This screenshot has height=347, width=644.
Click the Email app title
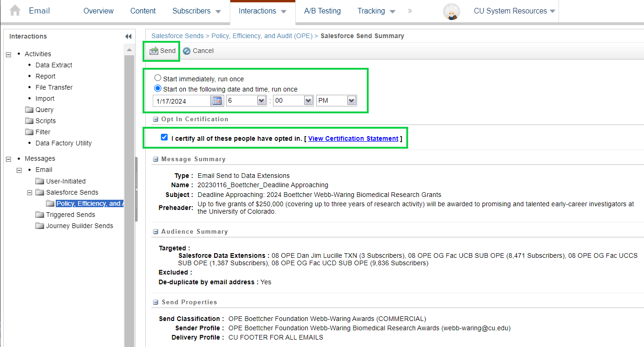coord(39,11)
